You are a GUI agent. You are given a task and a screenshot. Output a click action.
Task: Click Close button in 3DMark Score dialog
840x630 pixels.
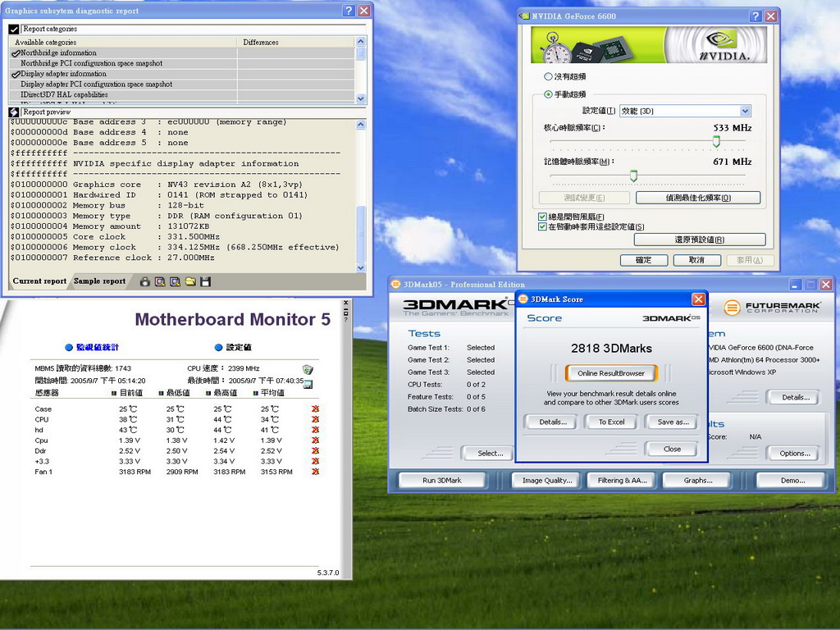pos(672,449)
